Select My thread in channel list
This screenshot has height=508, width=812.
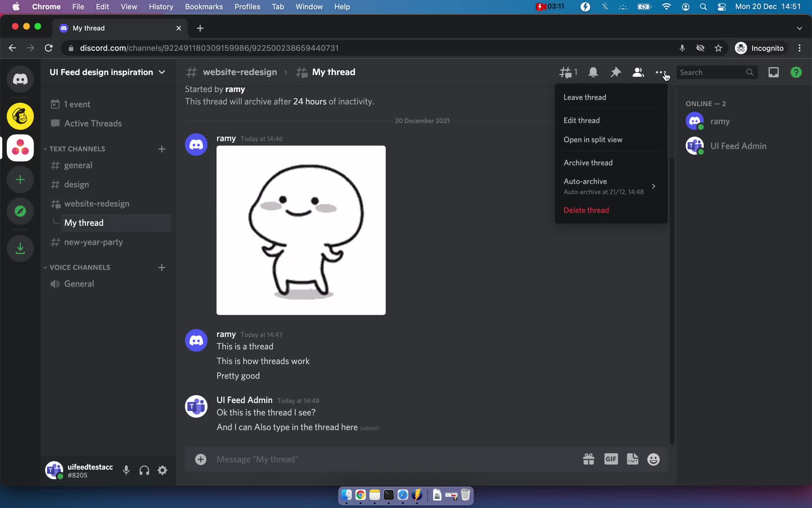(x=116, y=223)
